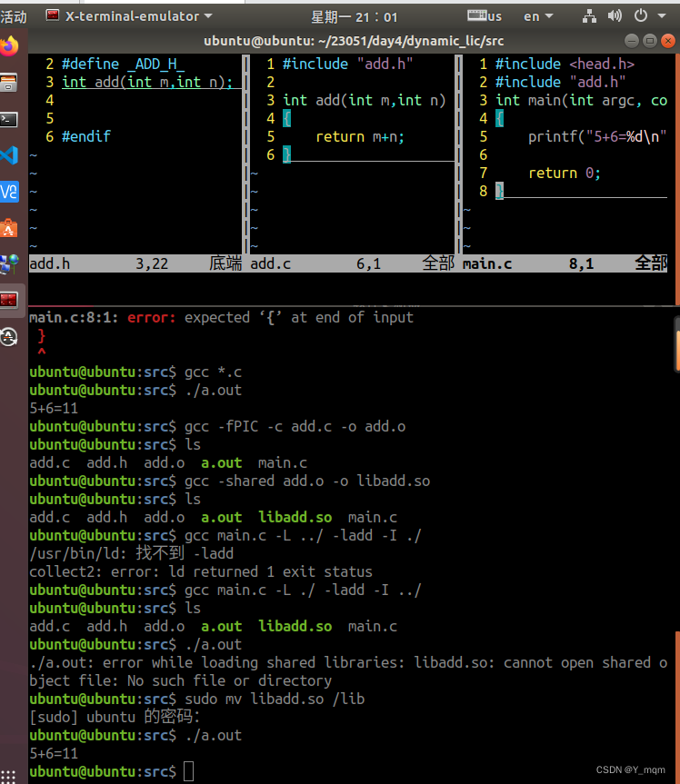Click 'return m+n;' in add.c
Viewport: 680px width, 784px height.
click(360, 136)
